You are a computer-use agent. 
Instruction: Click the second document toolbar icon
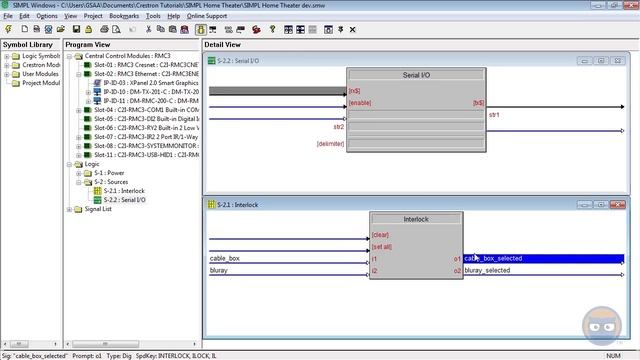(36, 29)
